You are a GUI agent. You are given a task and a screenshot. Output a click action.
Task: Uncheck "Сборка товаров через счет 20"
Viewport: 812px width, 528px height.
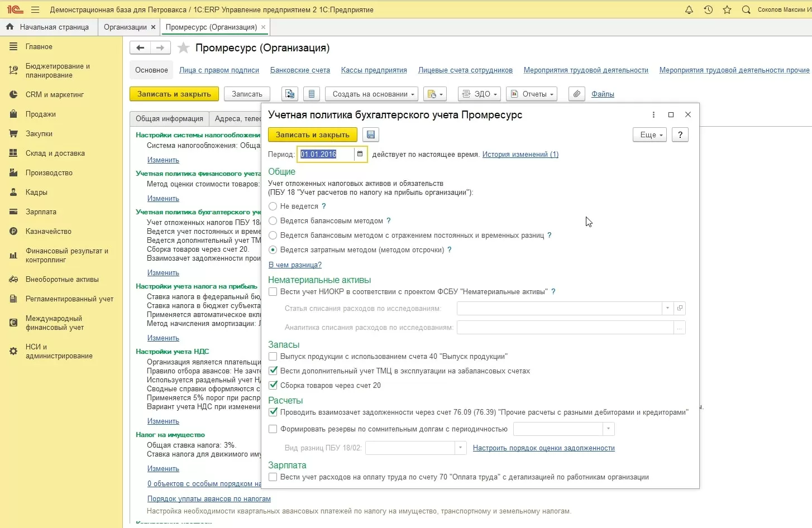point(273,385)
